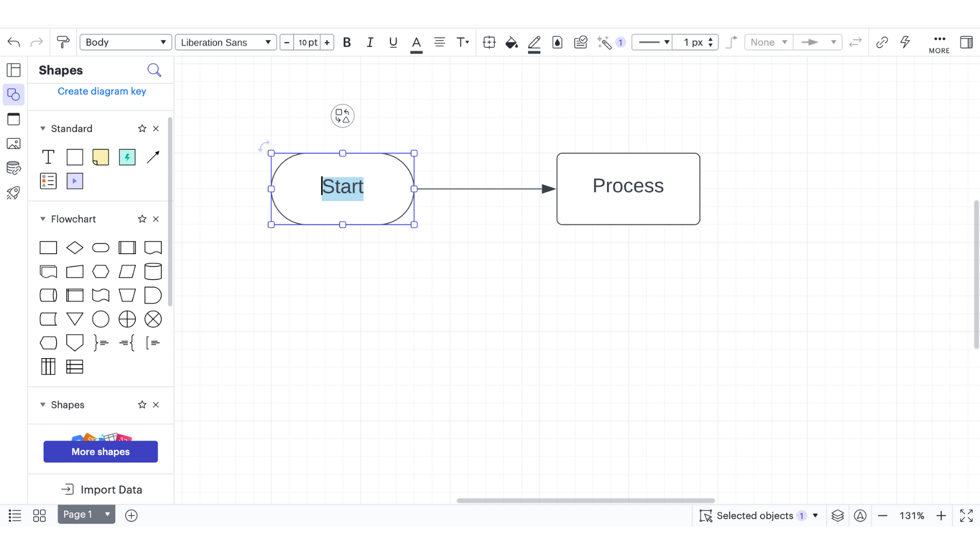Click the shape-swap icon above Start

pos(342,116)
